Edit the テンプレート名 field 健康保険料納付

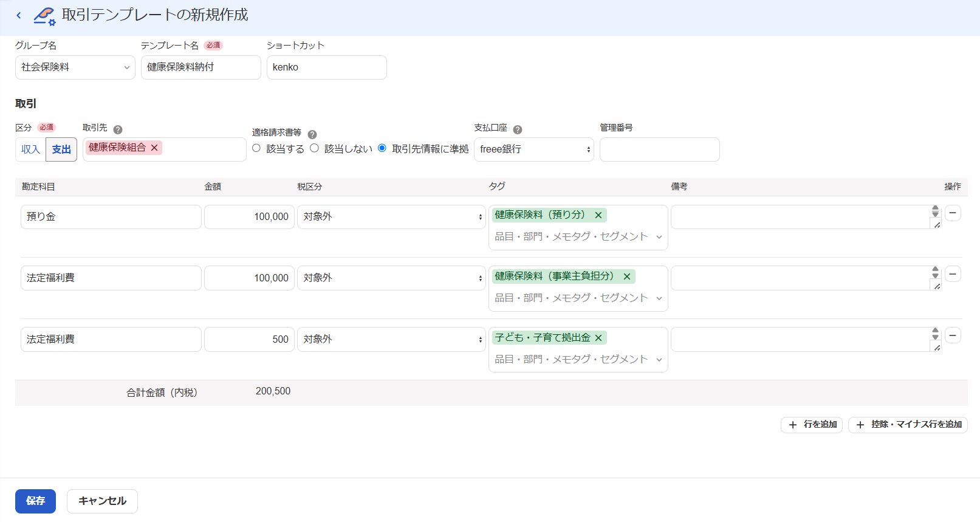click(x=201, y=67)
